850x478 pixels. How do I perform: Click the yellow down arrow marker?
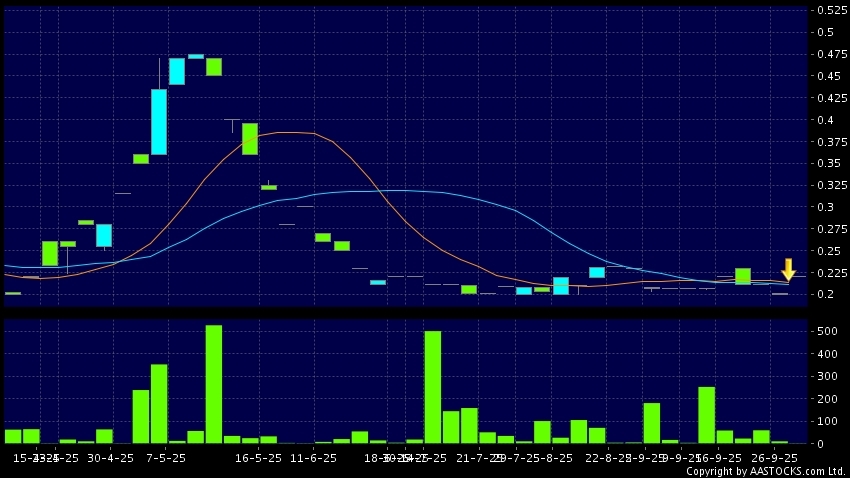click(788, 269)
